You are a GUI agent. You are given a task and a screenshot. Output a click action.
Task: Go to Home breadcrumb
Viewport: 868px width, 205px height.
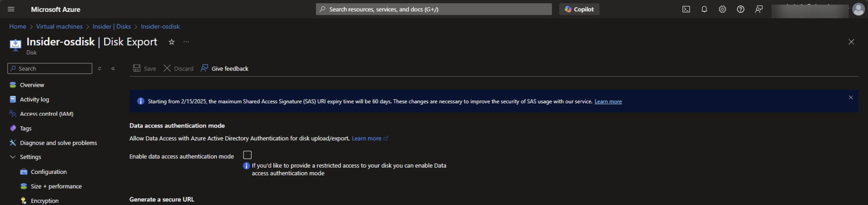(x=17, y=26)
